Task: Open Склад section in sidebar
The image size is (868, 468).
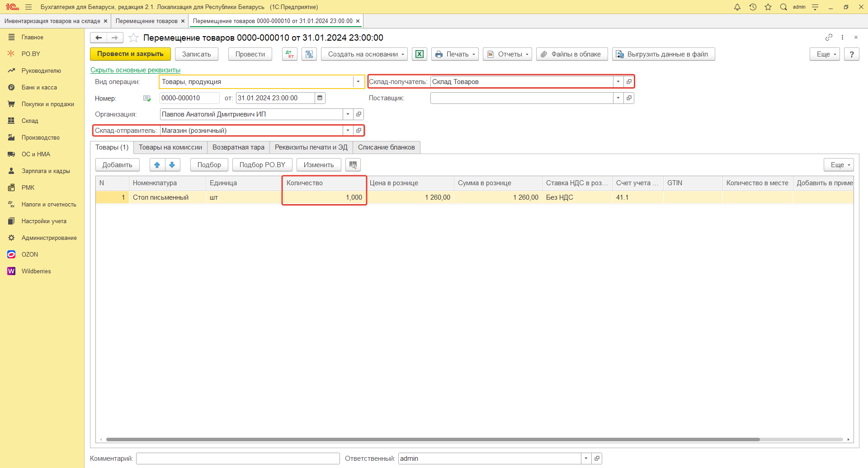Action: (30, 121)
